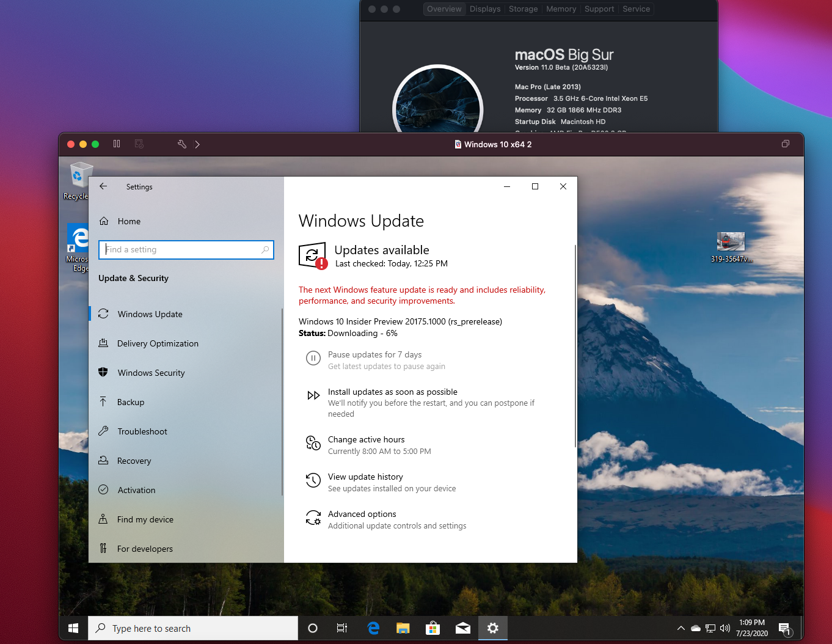This screenshot has height=644, width=832.
Task: Click the VM window mode icon at top right
Action: click(x=786, y=144)
